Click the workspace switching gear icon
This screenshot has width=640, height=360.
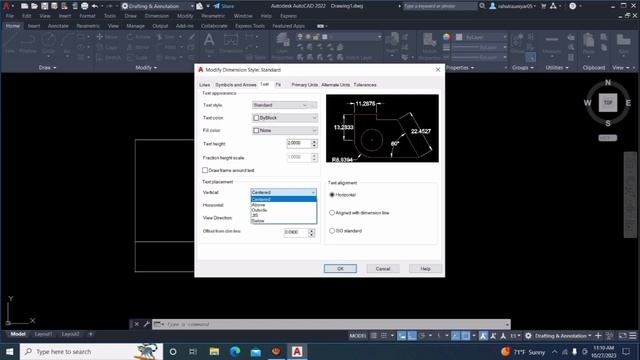528,336
